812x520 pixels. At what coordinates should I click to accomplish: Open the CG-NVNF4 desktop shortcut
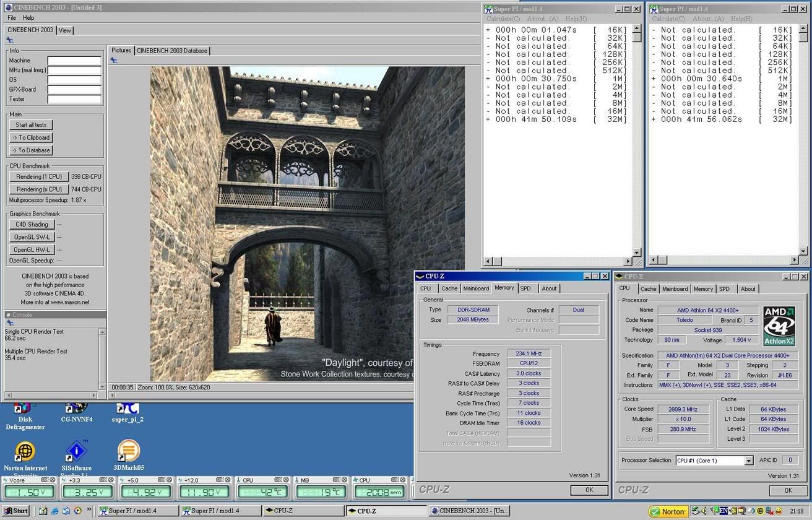[x=76, y=412]
